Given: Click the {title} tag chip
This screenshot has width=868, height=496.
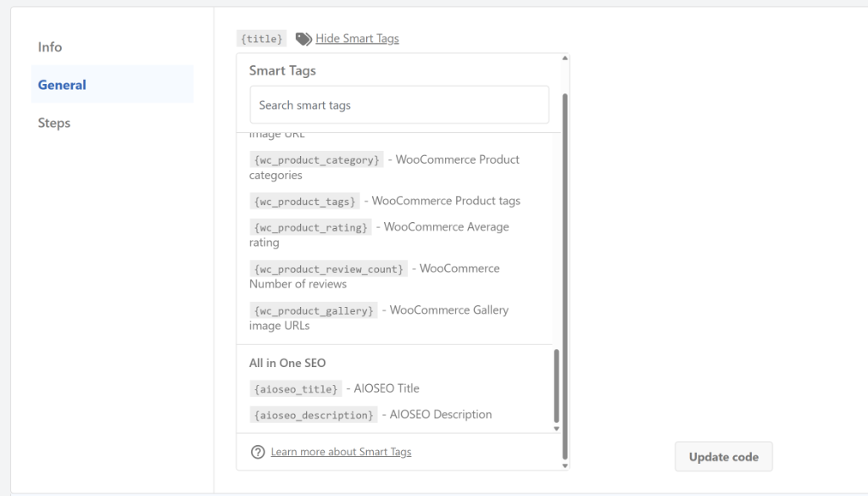Looking at the screenshot, I should [x=261, y=38].
